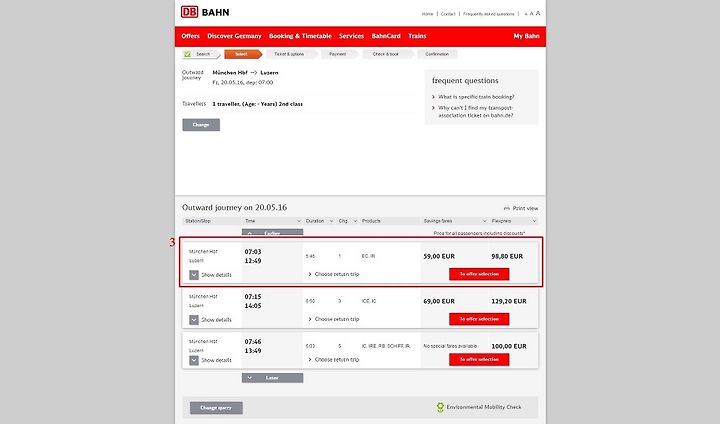The height and width of the screenshot is (424, 720).
Task: Click the 69,00 EUR savings fare
Action: pyautogui.click(x=439, y=301)
